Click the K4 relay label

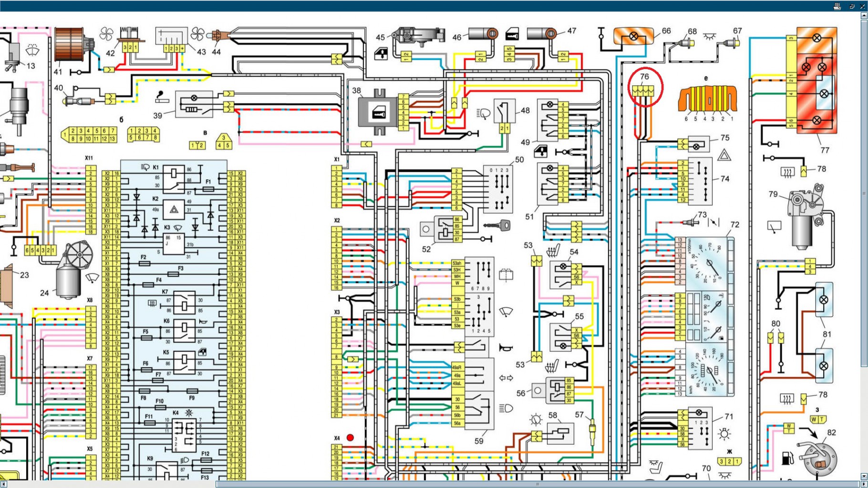(176, 413)
